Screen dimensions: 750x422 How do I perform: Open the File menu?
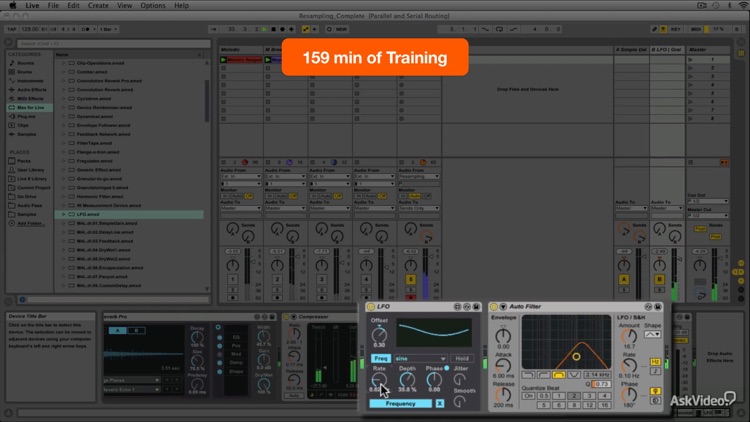(53, 5)
